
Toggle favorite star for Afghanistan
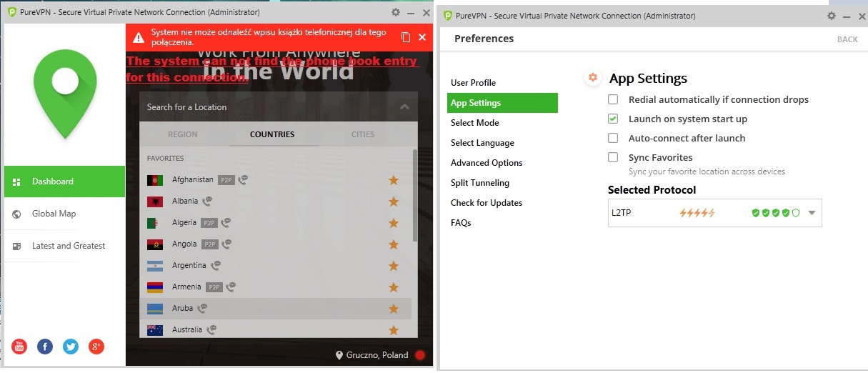[x=393, y=180]
